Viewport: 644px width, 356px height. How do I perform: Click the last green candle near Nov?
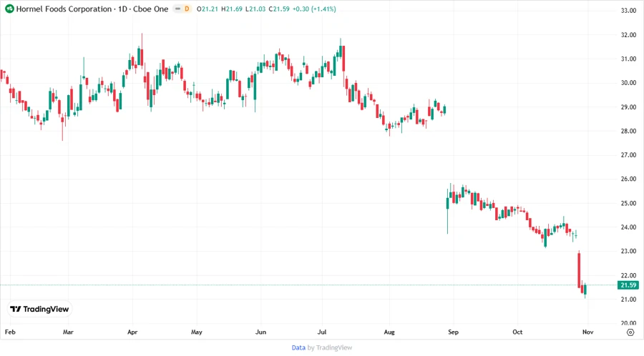[585, 289]
